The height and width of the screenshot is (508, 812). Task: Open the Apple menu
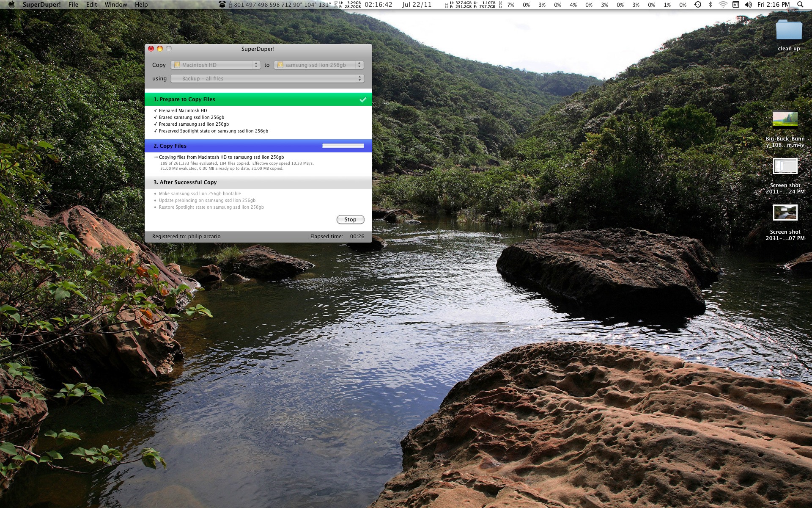tap(11, 5)
